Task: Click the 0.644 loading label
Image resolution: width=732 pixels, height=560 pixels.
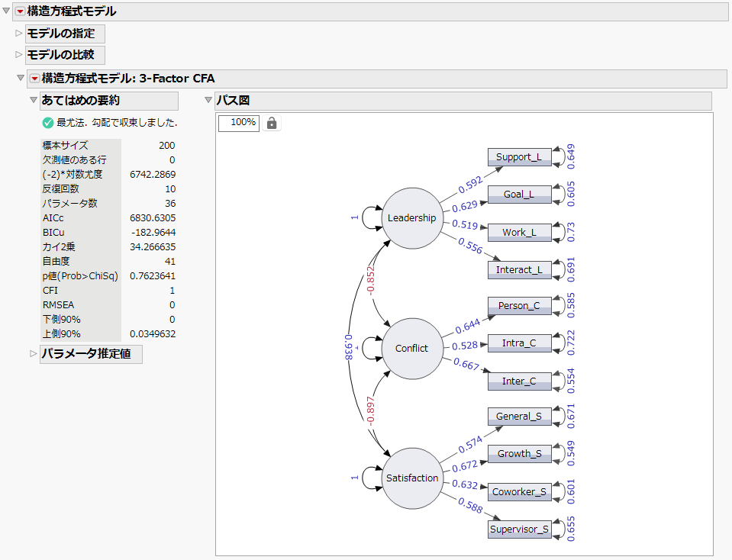Action: tap(468, 327)
